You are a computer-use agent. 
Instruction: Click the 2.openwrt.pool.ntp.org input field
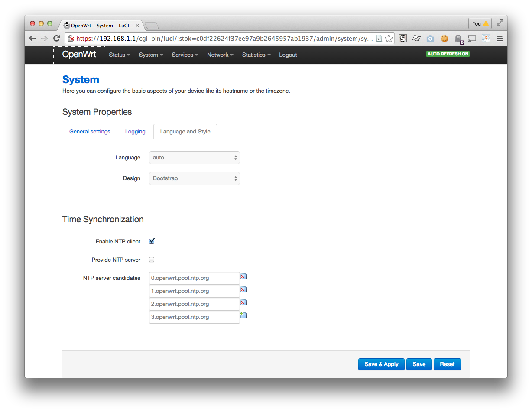(x=194, y=304)
